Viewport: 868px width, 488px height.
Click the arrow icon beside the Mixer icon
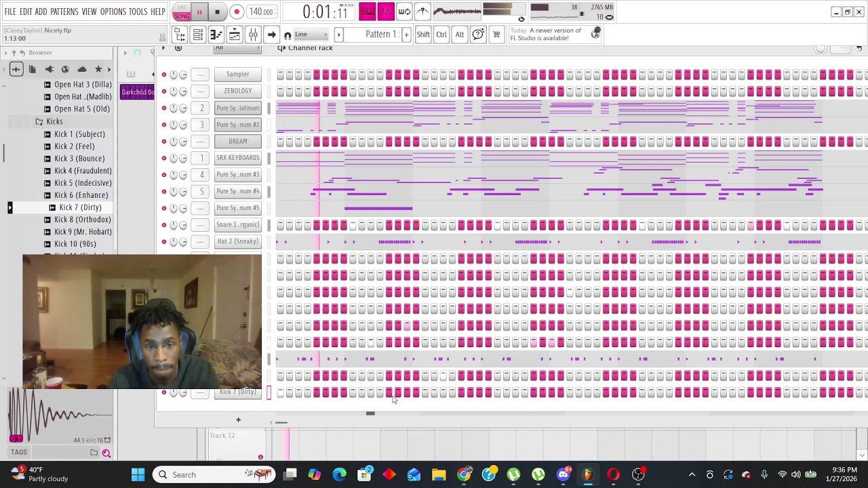coord(271,35)
